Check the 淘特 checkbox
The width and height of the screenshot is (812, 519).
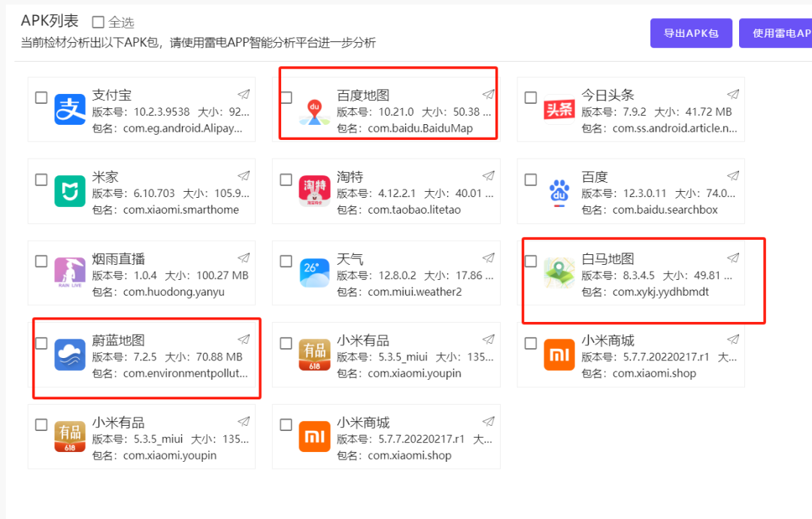coord(286,179)
